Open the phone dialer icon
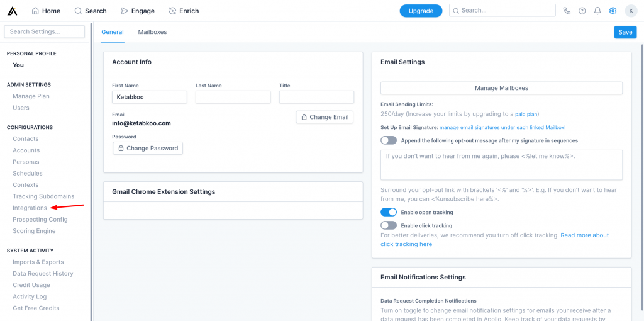 click(x=567, y=11)
